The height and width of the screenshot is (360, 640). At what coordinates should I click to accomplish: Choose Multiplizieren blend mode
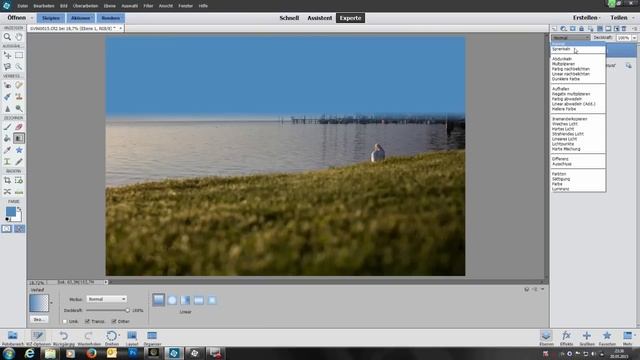[x=563, y=64]
